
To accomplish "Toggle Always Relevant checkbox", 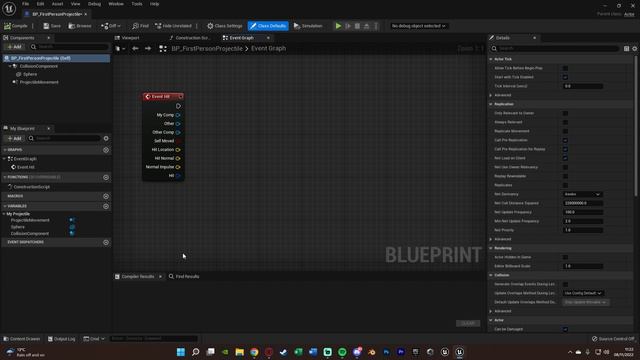I will (x=565, y=122).
